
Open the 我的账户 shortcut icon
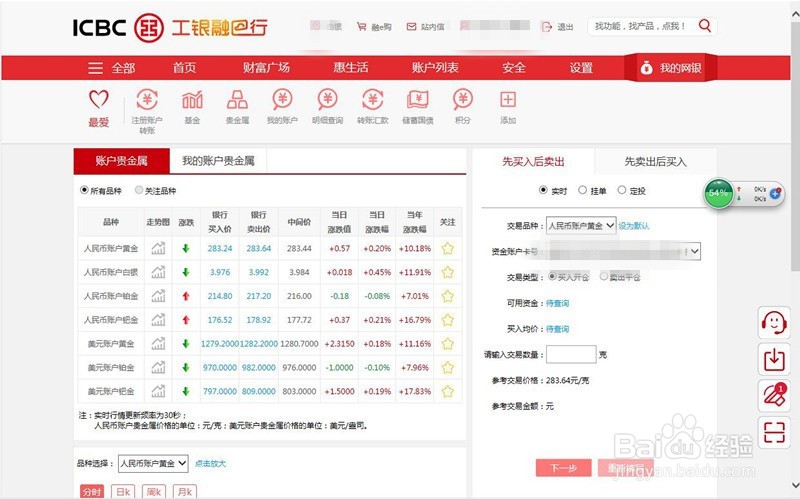coord(282,99)
